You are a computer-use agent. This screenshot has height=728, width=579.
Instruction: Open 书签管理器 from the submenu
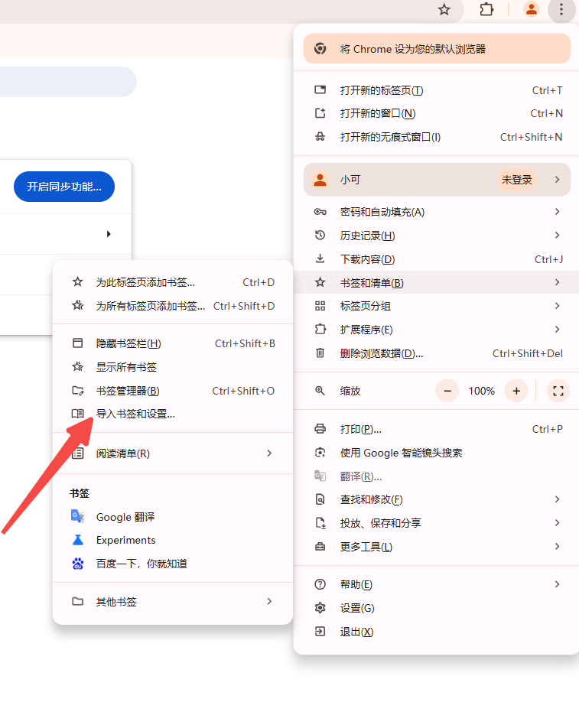(x=173, y=391)
